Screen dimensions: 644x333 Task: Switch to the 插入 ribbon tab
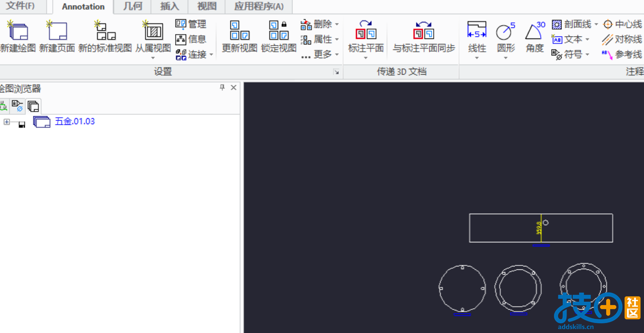170,6
